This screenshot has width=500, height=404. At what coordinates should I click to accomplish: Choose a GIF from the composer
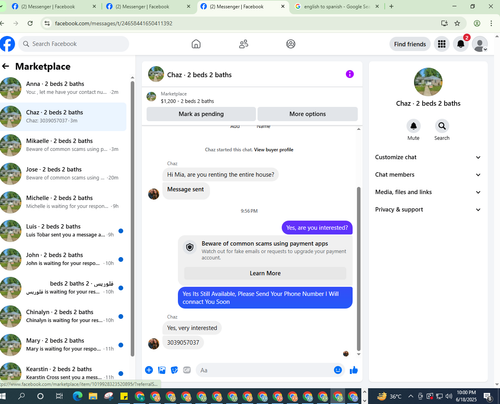pos(187,370)
